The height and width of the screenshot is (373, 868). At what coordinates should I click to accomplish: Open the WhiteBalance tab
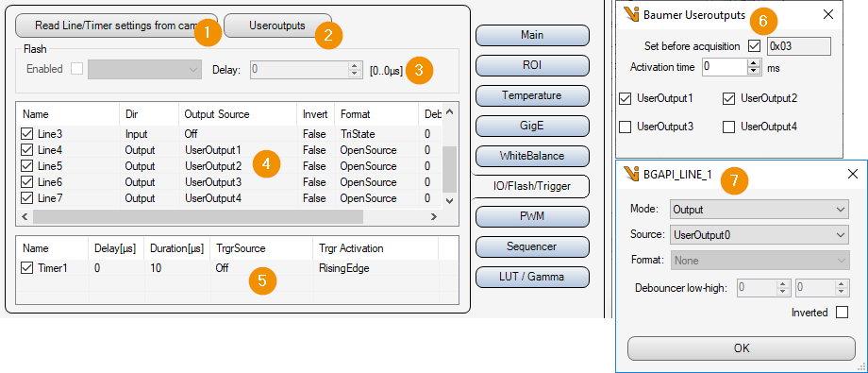[532, 156]
